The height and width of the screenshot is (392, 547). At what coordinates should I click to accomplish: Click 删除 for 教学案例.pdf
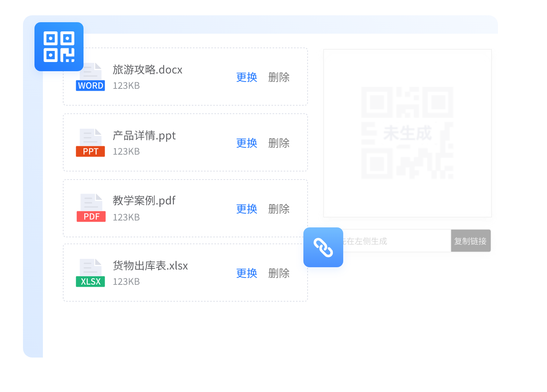tap(279, 209)
